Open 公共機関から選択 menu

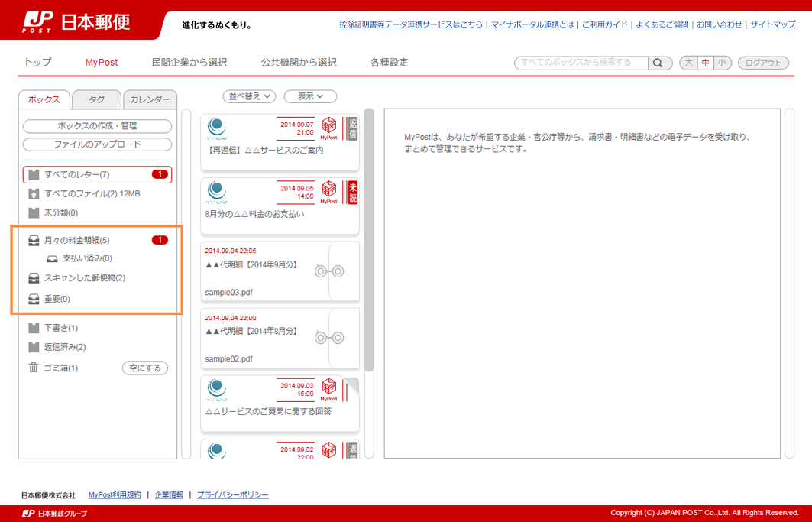click(299, 62)
